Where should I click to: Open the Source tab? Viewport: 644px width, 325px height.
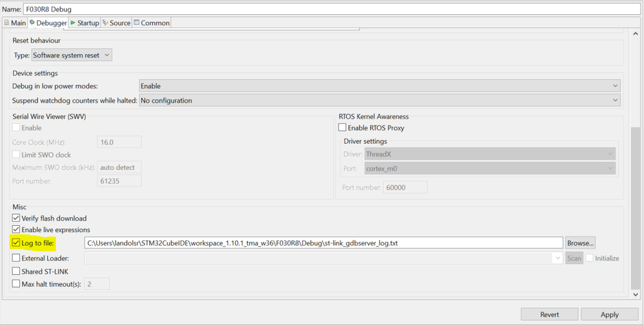click(x=116, y=23)
